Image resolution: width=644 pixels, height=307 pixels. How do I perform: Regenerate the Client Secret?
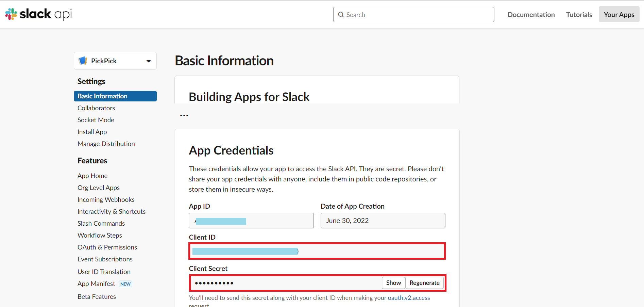coord(424,283)
